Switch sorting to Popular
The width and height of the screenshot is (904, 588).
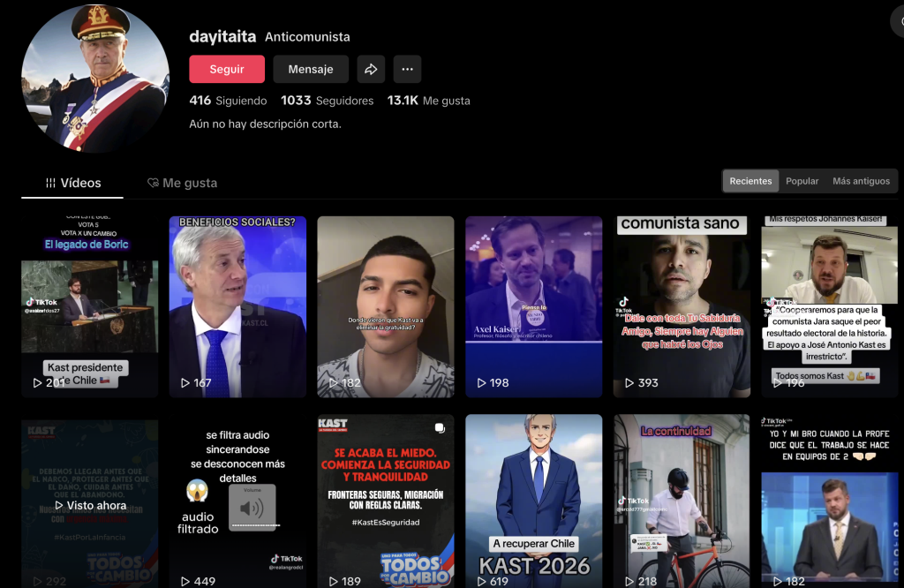802,181
